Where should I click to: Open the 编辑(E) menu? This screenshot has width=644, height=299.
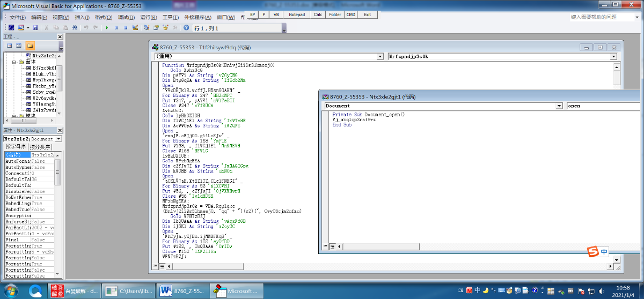39,18
